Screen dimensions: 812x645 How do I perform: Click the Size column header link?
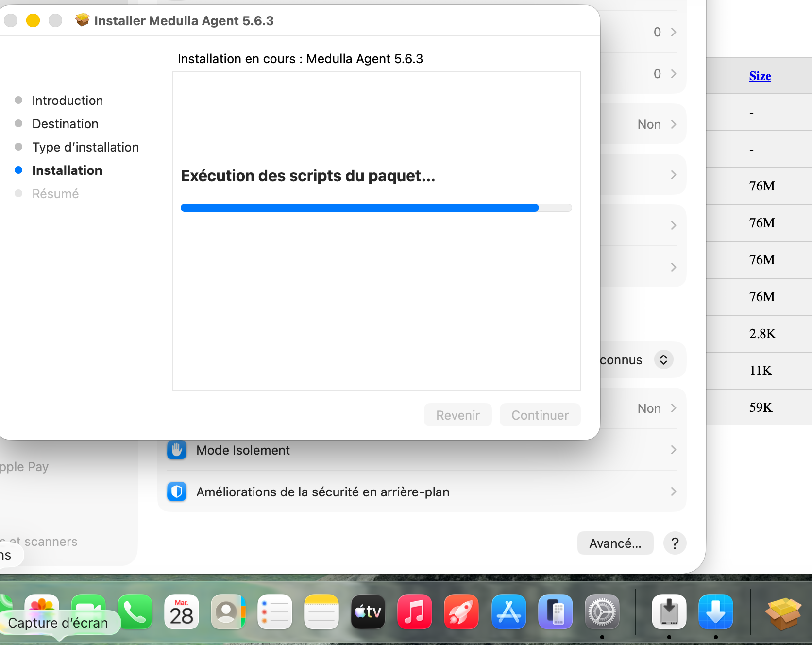coord(760,76)
